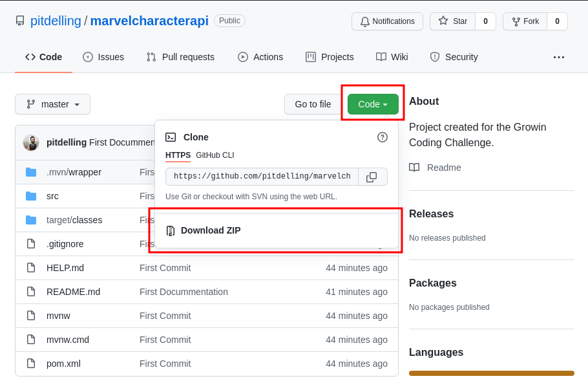This screenshot has width=588, height=383.
Task: Open the mvnw file
Action: click(x=58, y=316)
